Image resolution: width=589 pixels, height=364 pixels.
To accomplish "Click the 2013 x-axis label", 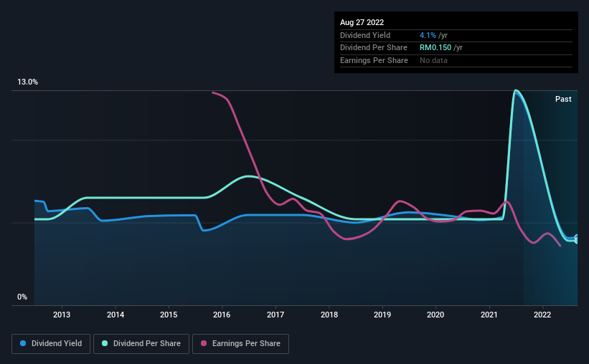I will click(62, 315).
